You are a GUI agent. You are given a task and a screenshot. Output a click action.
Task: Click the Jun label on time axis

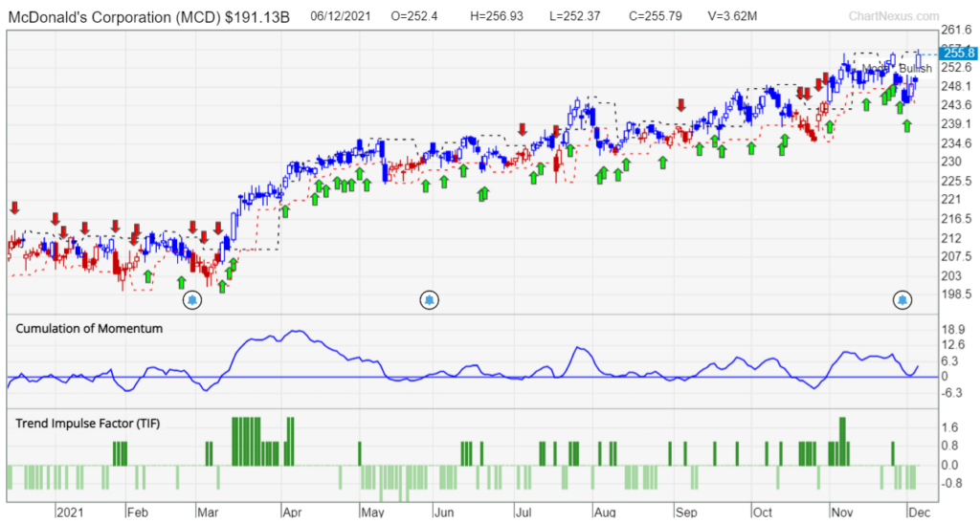pyautogui.click(x=444, y=512)
